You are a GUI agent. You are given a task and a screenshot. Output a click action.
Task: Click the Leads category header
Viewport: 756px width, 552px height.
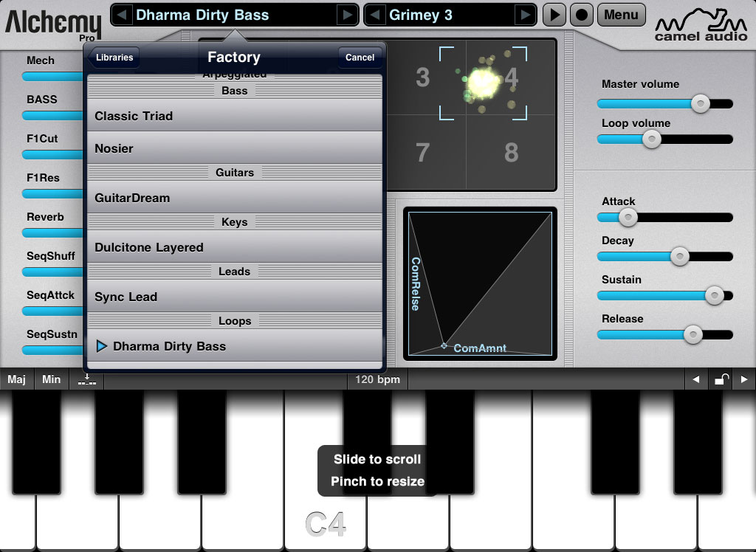click(234, 272)
